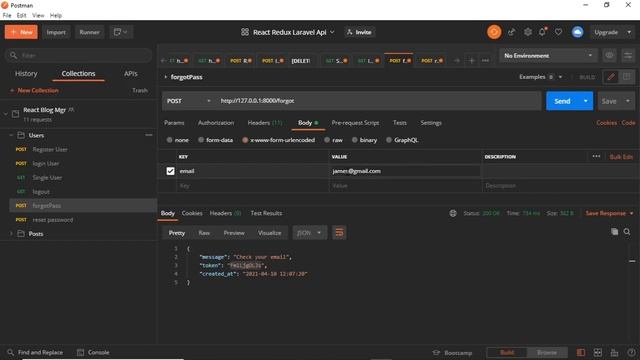Click the Invite button

[359, 32]
